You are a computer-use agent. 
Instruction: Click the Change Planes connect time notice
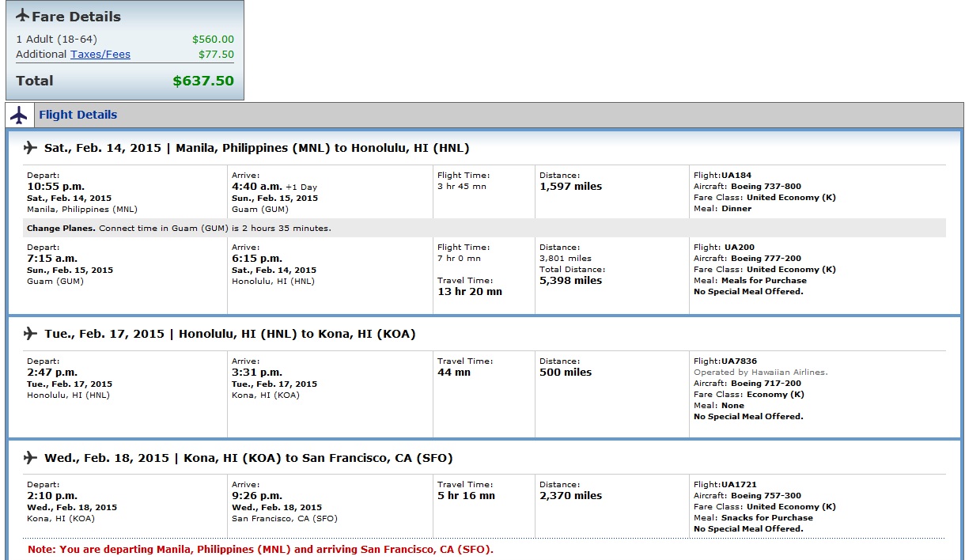[179, 229]
